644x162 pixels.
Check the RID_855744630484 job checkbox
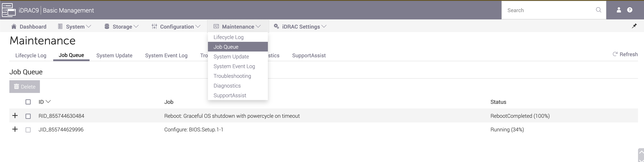(28, 116)
